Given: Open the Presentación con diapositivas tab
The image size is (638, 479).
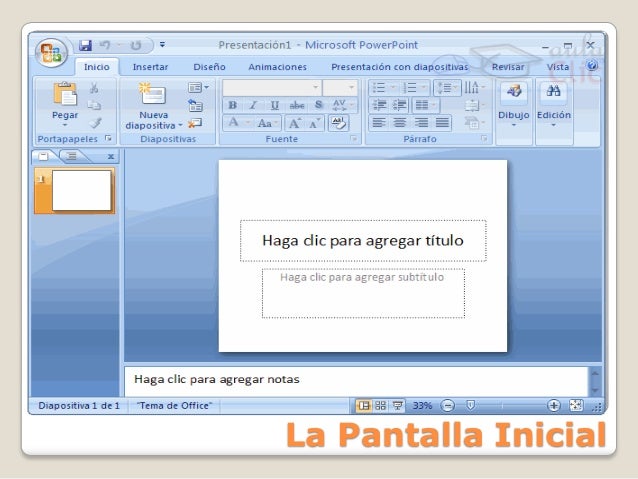Looking at the screenshot, I should coord(400,67).
